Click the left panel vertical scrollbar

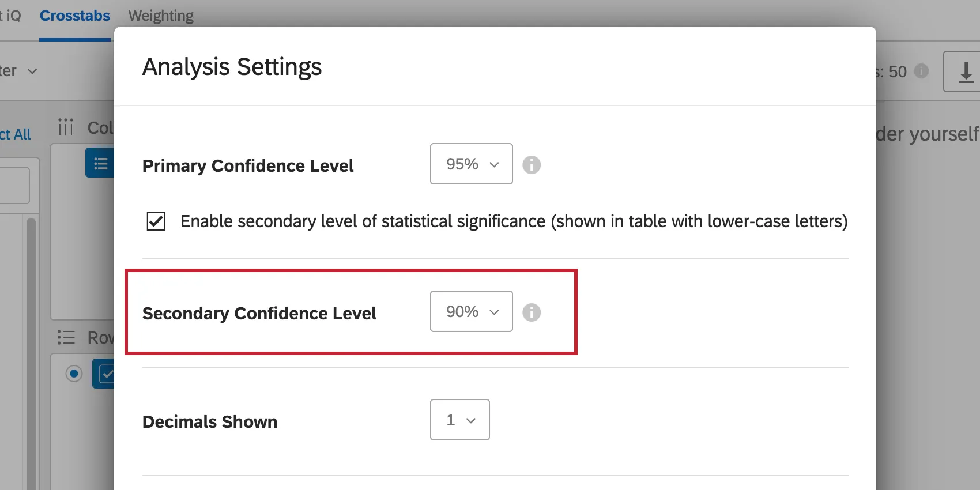coord(31,346)
